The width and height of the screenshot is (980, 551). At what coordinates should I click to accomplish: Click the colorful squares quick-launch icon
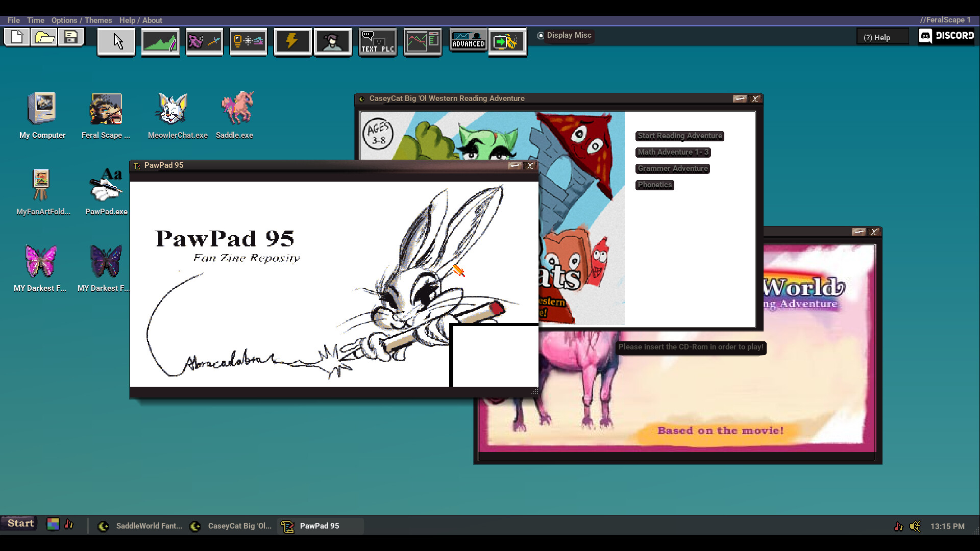point(53,524)
